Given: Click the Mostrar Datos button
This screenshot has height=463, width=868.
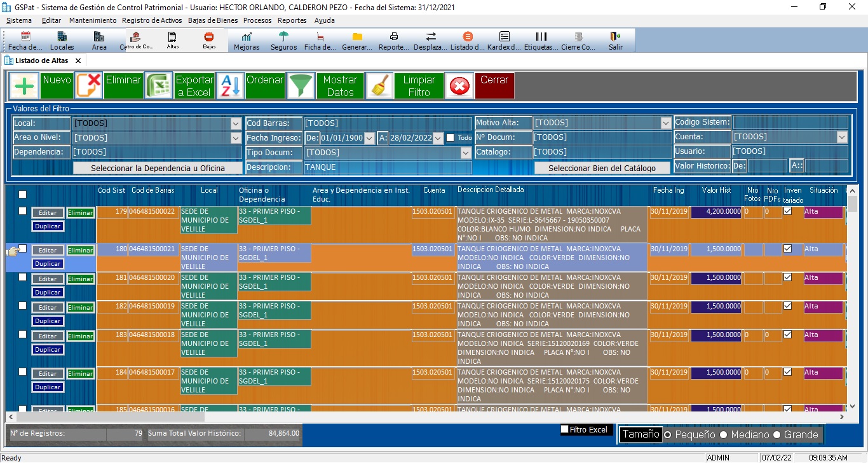Looking at the screenshot, I should [340, 86].
